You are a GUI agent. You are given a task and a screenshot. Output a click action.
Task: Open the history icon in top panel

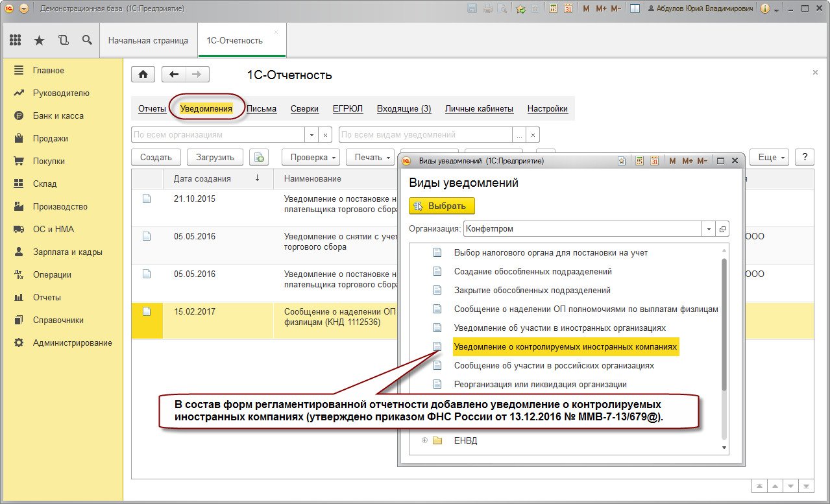(x=63, y=40)
